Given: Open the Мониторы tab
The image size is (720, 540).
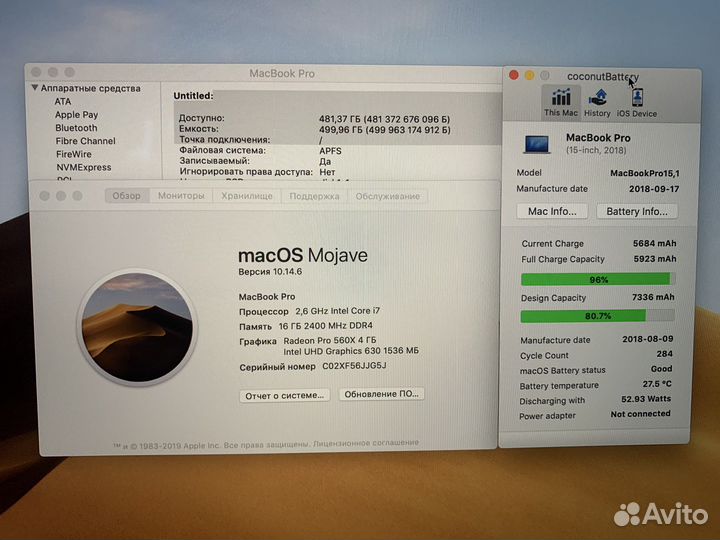Looking at the screenshot, I should pyautogui.click(x=181, y=196).
